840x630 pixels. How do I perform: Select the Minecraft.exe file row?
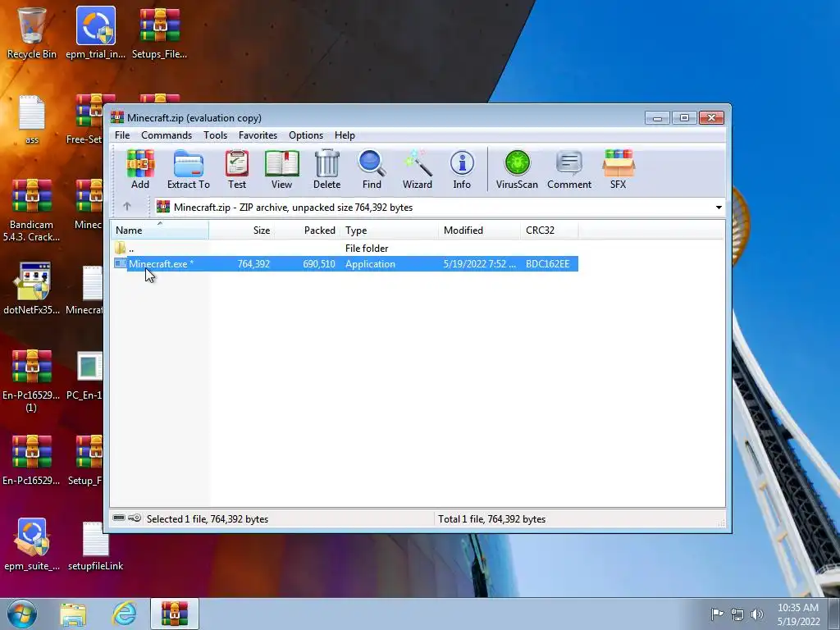point(345,263)
